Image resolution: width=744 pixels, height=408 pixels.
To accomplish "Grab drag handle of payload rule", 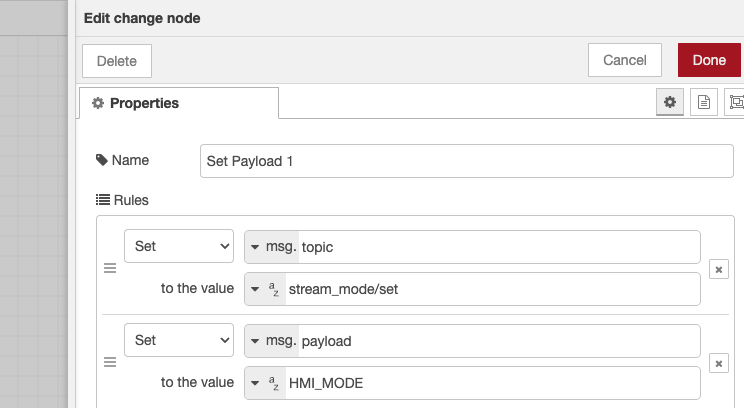I will [x=110, y=364].
